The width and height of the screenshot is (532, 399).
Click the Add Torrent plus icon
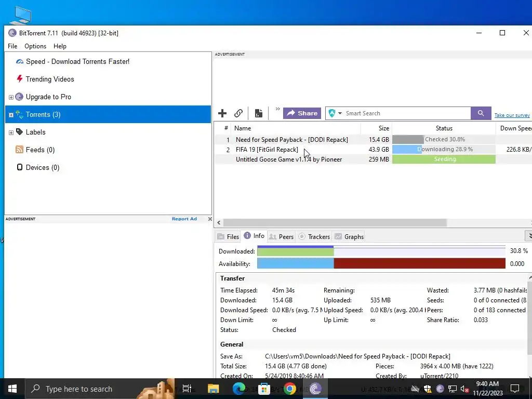[222, 113]
